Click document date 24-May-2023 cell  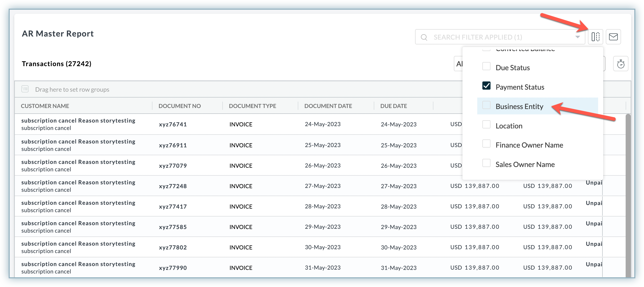(x=323, y=124)
